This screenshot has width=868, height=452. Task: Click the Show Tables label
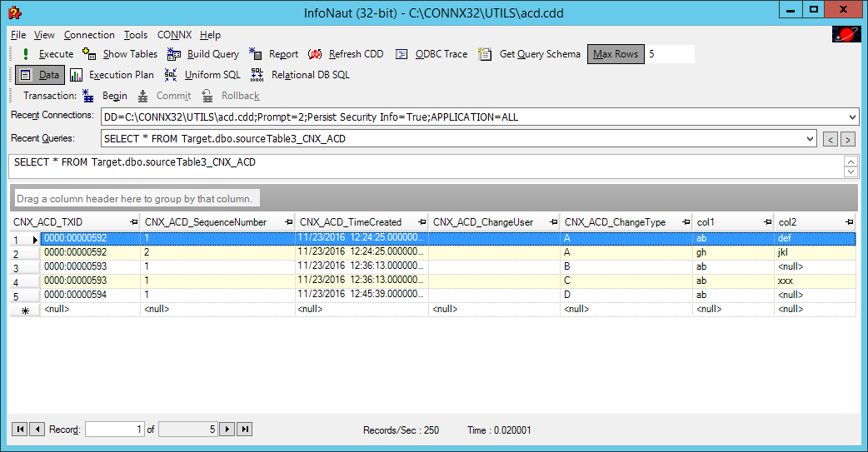(x=130, y=54)
